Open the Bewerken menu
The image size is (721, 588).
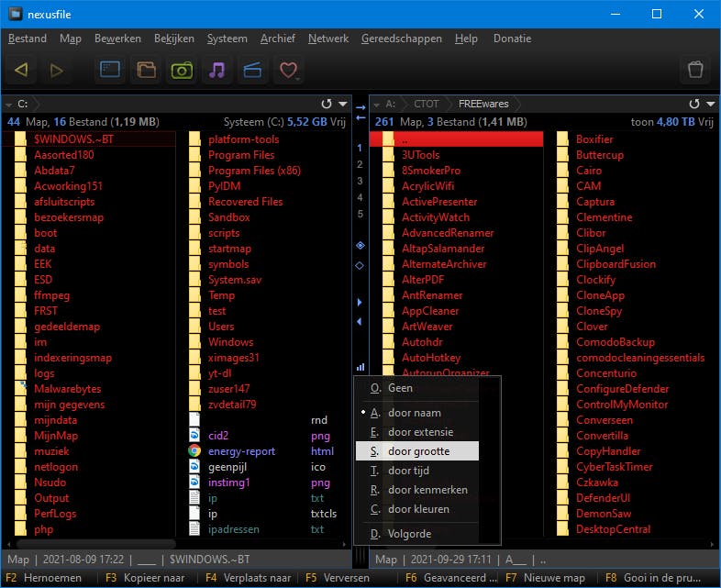coord(117,39)
